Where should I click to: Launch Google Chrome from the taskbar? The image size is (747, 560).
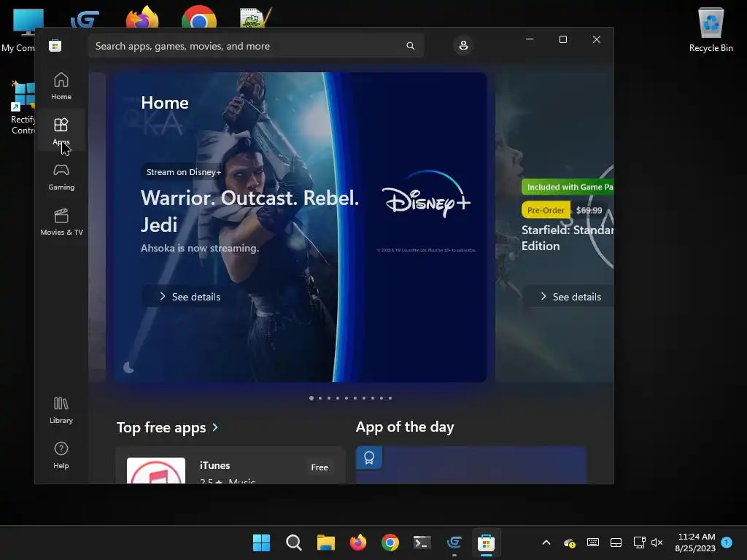coord(390,542)
